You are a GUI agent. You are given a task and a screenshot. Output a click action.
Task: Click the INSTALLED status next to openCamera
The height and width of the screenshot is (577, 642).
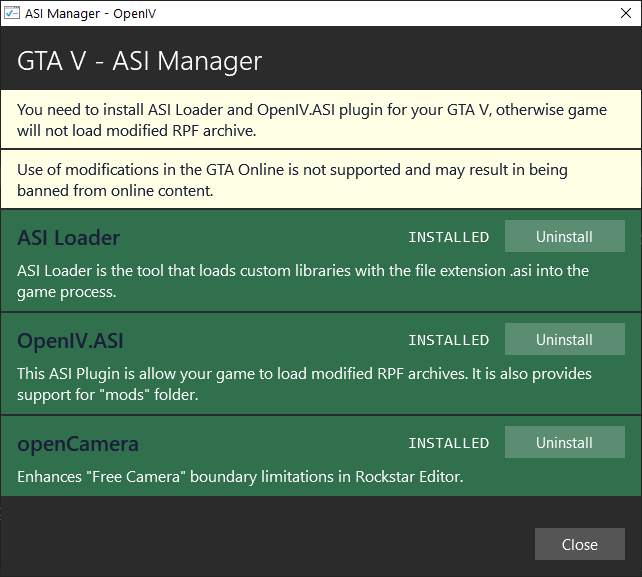coord(449,443)
